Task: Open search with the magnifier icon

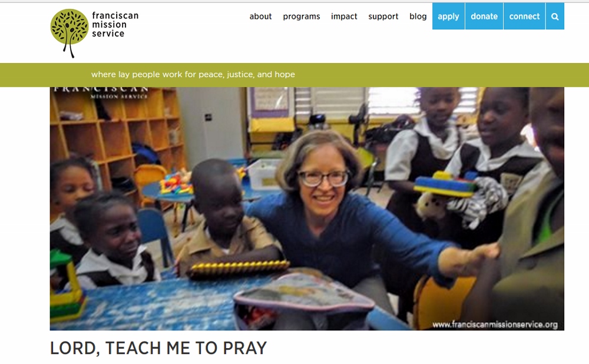Action: pyautogui.click(x=555, y=16)
